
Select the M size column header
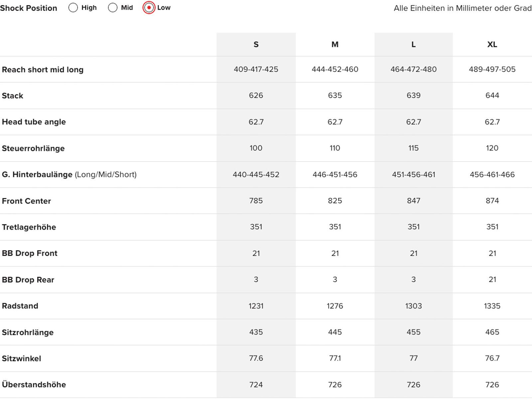click(x=335, y=45)
